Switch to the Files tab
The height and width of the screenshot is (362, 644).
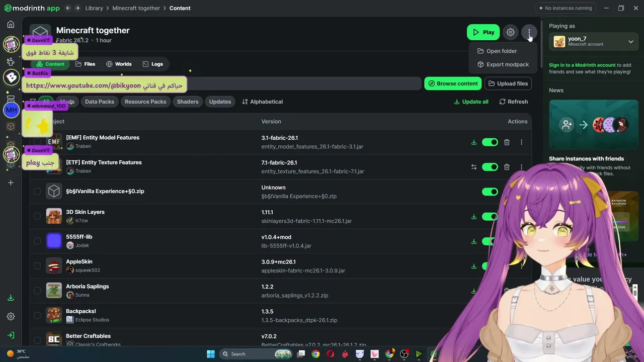pyautogui.click(x=85, y=64)
